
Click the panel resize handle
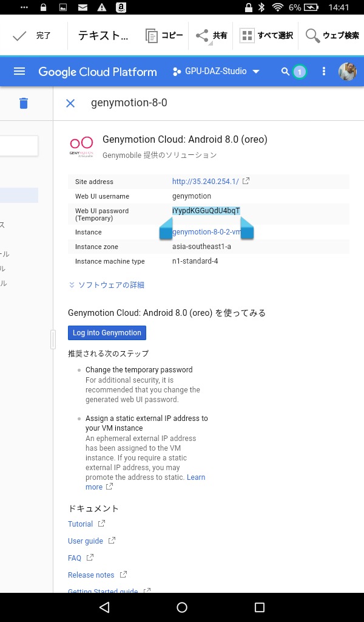click(53, 339)
